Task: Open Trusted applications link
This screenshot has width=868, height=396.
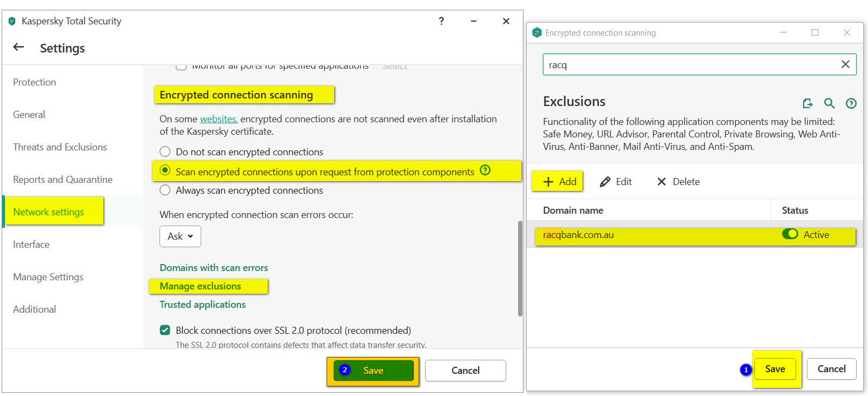Action: (x=202, y=305)
